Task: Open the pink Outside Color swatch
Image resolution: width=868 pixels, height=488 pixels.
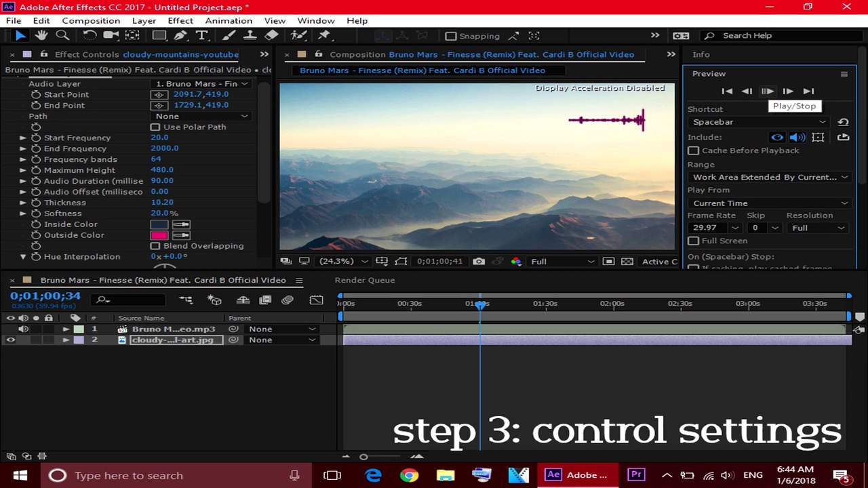Action: click(x=159, y=235)
